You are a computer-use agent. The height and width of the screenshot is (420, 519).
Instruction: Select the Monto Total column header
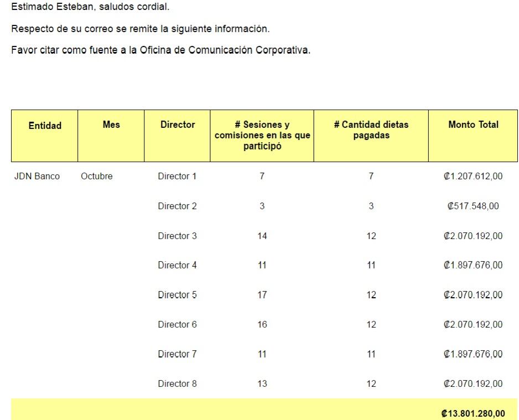point(473,125)
